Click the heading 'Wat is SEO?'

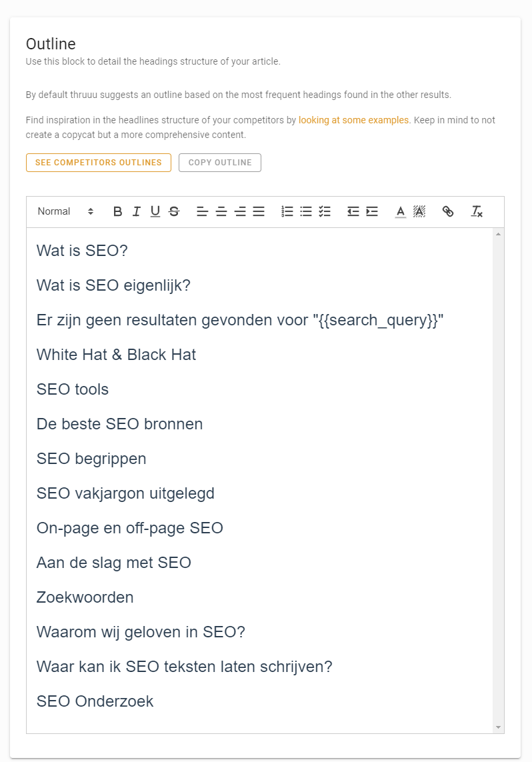(x=82, y=251)
